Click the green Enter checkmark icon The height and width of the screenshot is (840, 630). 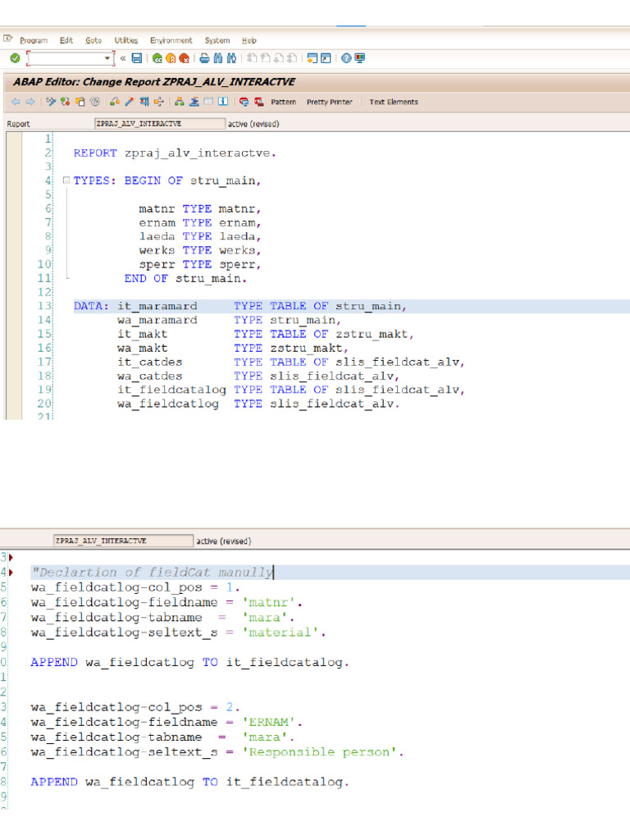click(x=15, y=58)
